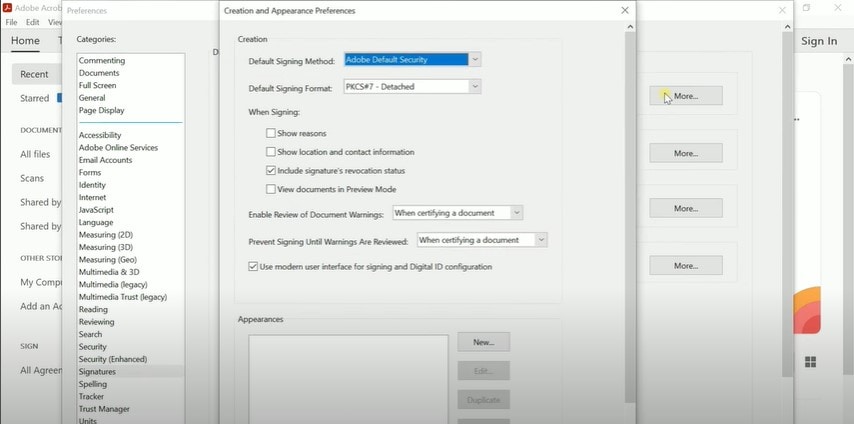Click Sign In in the Acrobat window

point(819,41)
